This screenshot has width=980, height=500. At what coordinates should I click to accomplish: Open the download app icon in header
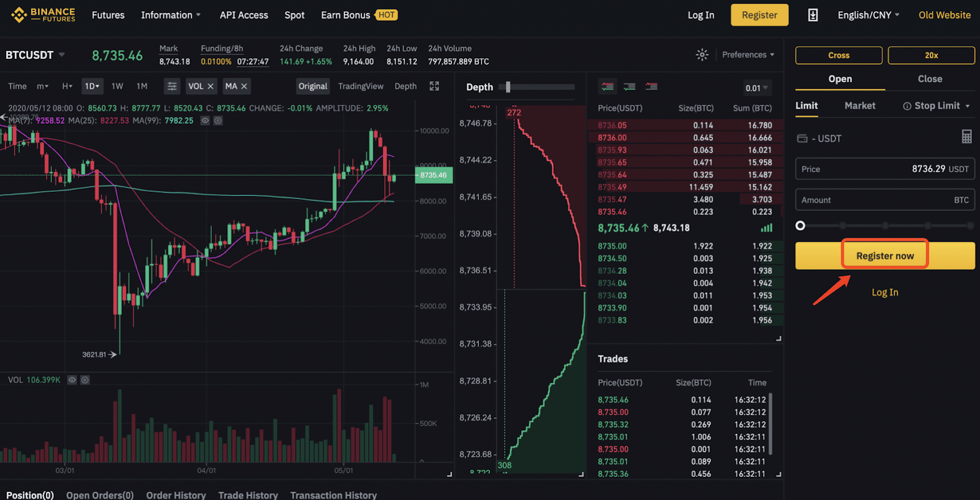813,15
